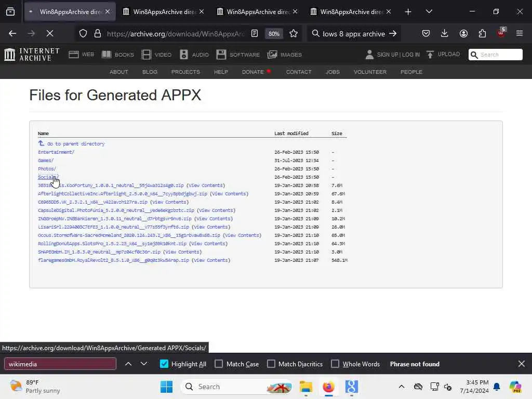This screenshot has width=532, height=399.
Task: Switch to the fourth Win8AppxArchive tab
Action: click(x=351, y=11)
